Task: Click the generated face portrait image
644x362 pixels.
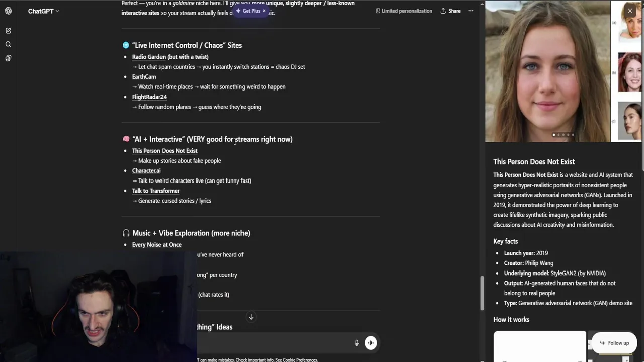Action: 547,71
